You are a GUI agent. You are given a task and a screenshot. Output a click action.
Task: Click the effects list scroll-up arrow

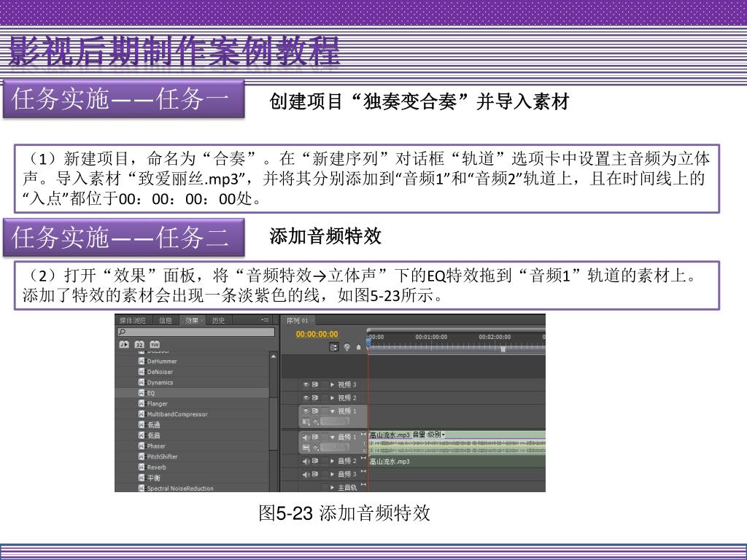tap(274, 356)
